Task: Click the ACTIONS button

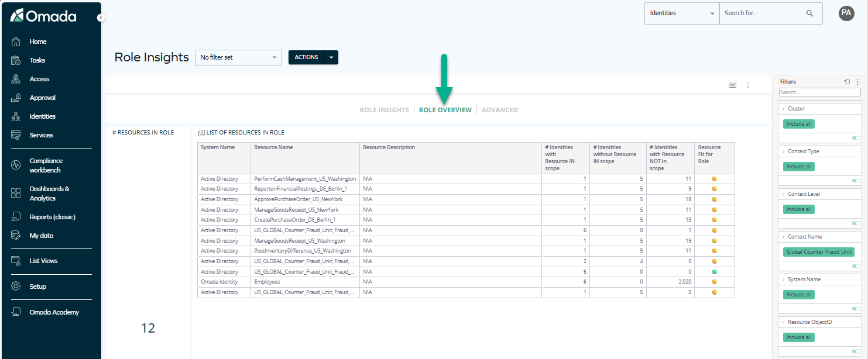Action: pos(306,57)
